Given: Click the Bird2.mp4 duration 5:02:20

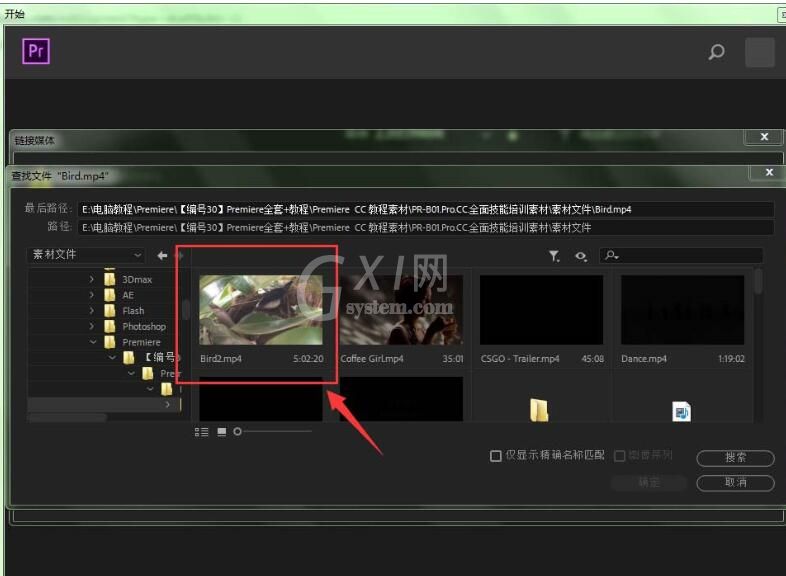Looking at the screenshot, I should click(308, 359).
